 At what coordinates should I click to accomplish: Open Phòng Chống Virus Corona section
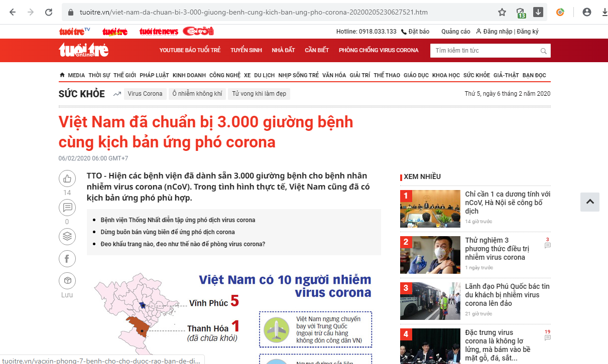379,50
